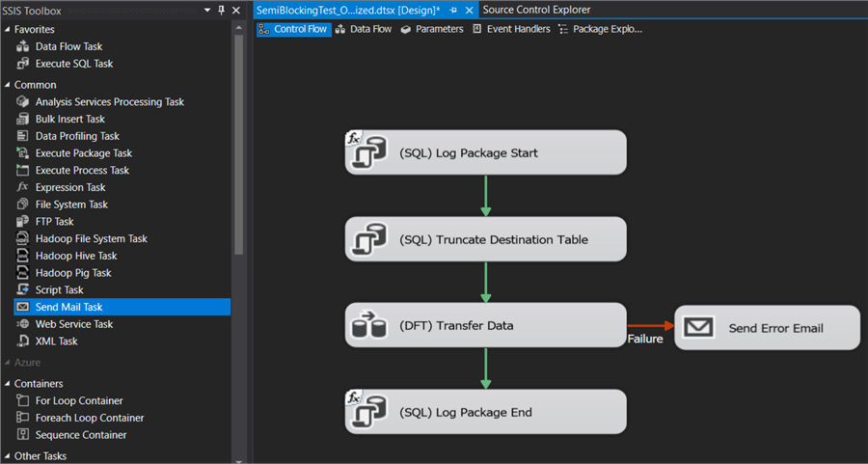Select the FTP Task icon
This screenshot has width=868, height=464.
23,222
